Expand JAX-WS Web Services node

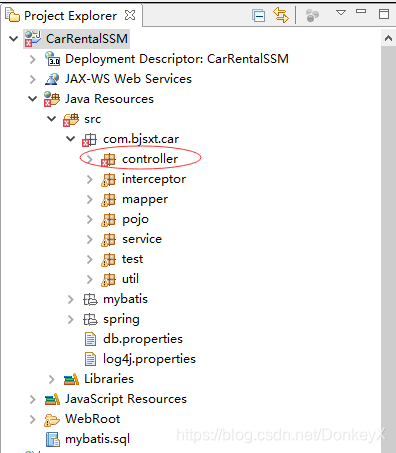[x=32, y=79]
